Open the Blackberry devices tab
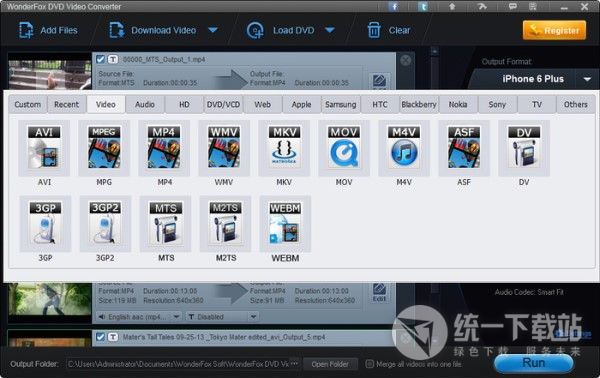 419,104
